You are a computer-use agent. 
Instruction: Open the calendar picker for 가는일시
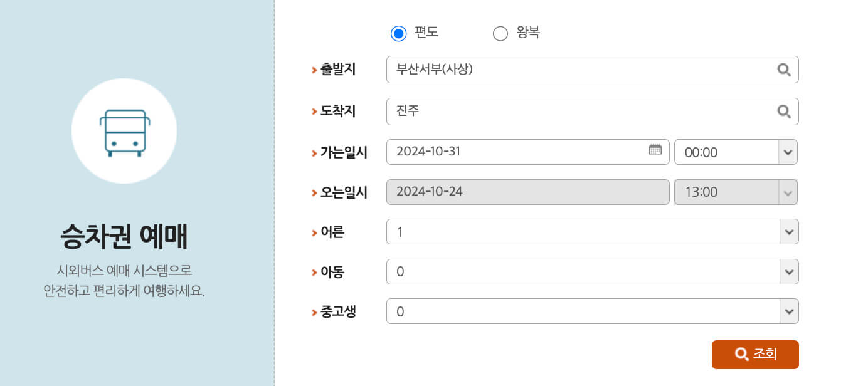pos(655,150)
